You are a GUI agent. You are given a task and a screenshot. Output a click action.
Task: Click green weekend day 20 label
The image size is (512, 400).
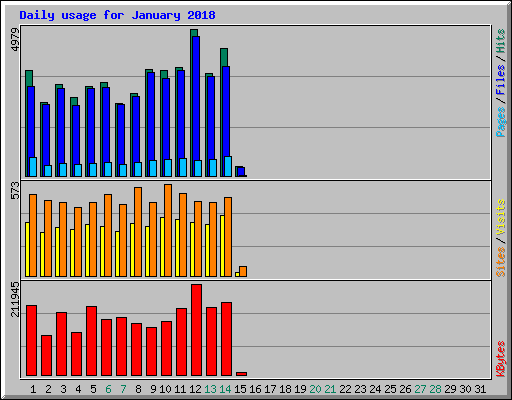(x=315, y=389)
